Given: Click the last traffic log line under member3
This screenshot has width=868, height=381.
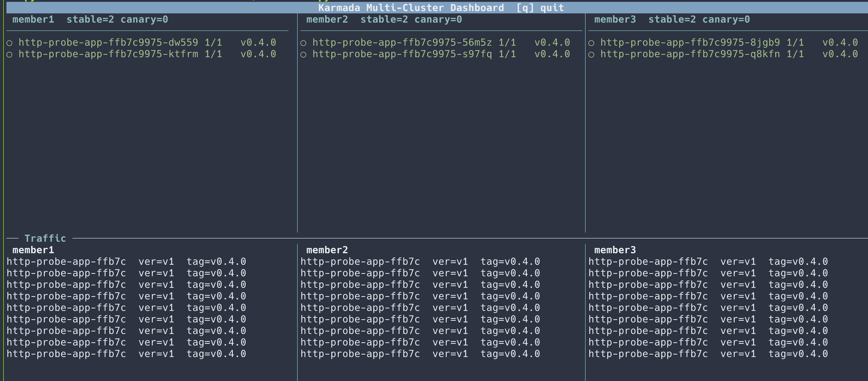Looking at the screenshot, I should pos(708,354).
